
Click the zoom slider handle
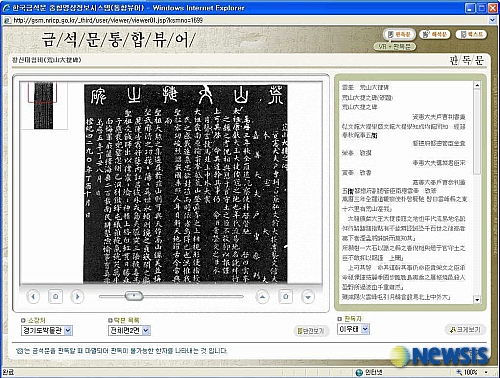click(x=134, y=296)
